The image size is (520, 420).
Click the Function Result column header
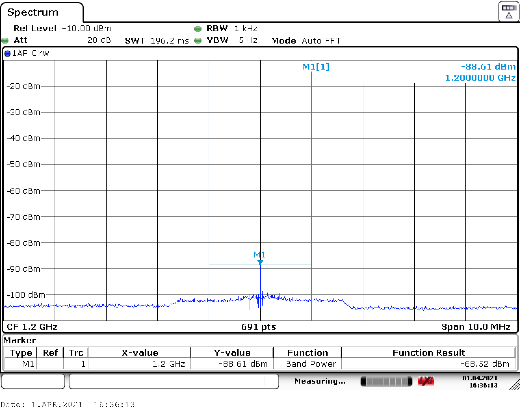pyautogui.click(x=428, y=353)
